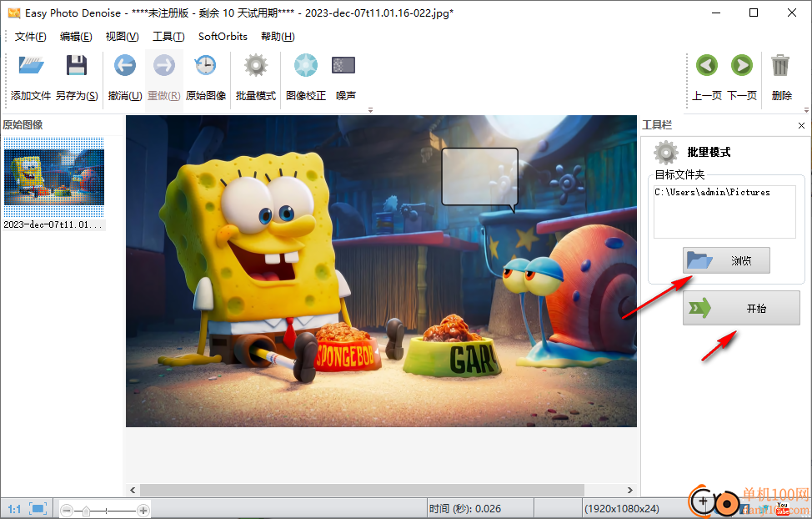Close the toolbar (工具栏) side panel
This screenshot has height=519, width=812.
click(802, 125)
